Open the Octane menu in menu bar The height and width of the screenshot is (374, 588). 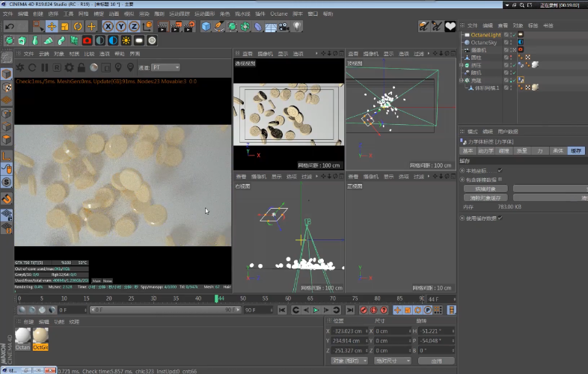(278, 14)
